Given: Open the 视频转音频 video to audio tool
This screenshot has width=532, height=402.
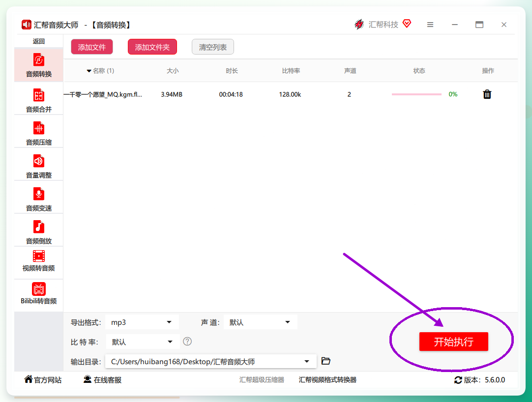Looking at the screenshot, I should pyautogui.click(x=39, y=261).
